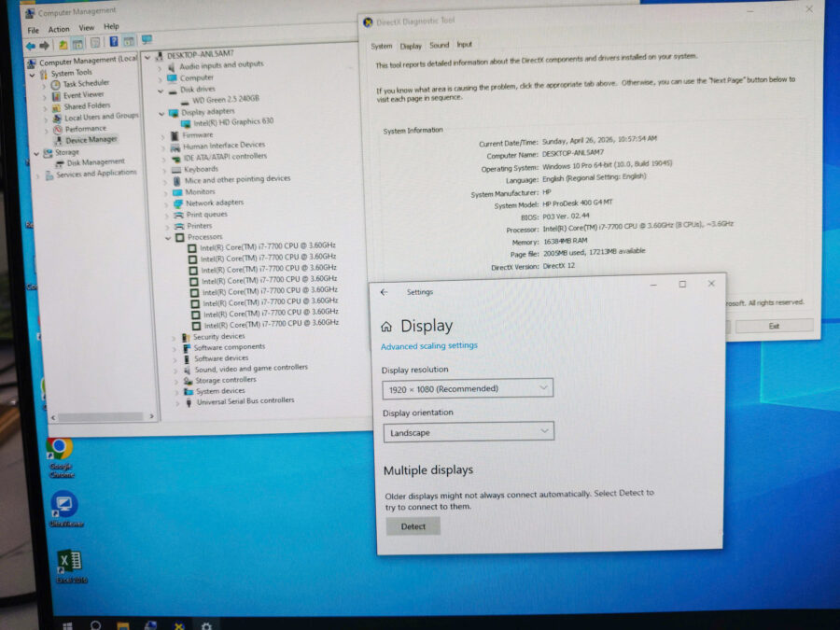Click the Detect button

[x=413, y=526]
